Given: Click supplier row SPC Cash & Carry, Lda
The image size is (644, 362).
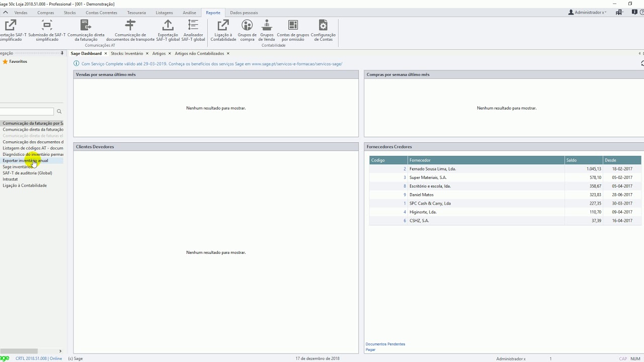Looking at the screenshot, I should tap(505, 204).
